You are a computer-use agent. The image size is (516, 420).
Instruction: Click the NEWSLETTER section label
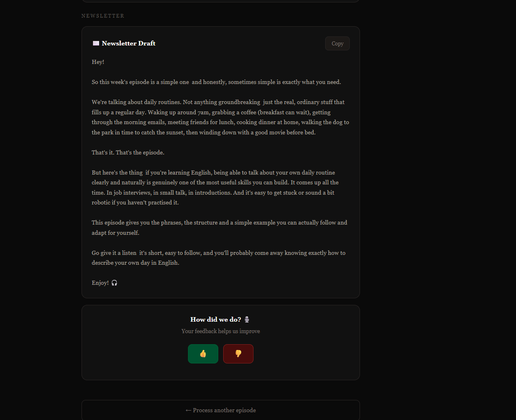(103, 16)
